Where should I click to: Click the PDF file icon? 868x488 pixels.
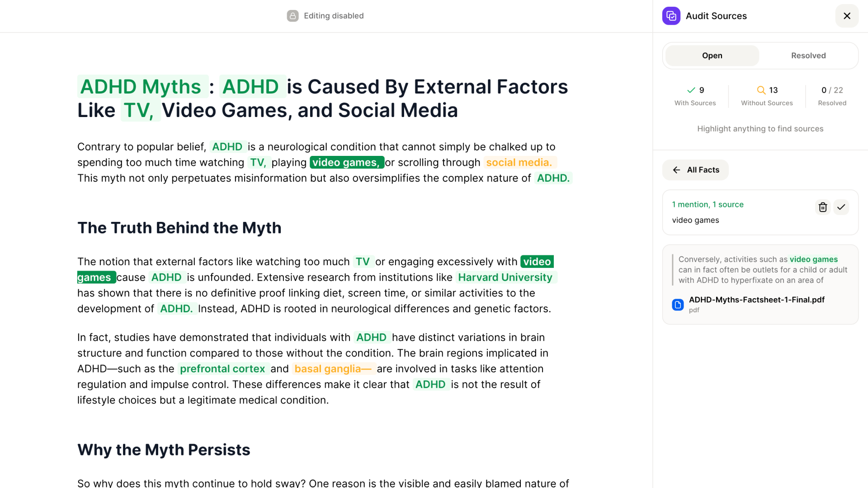coord(678,305)
